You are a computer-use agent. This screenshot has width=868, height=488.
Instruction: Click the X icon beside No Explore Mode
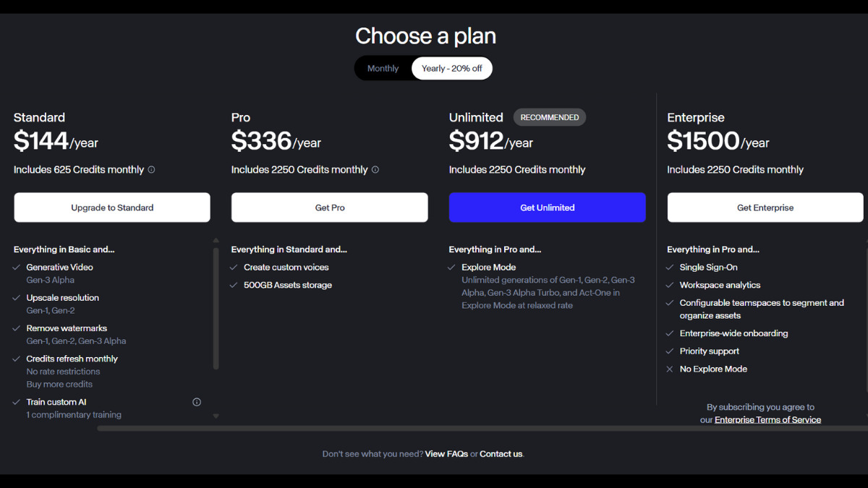point(670,369)
